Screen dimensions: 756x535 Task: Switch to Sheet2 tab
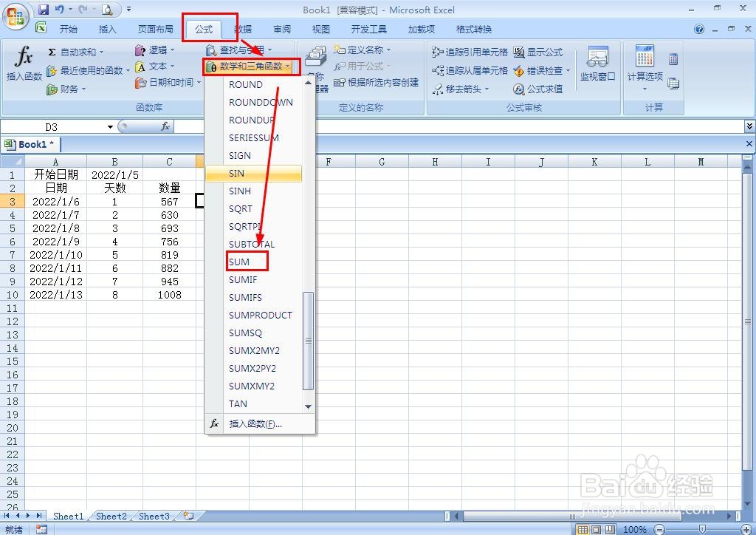pyautogui.click(x=111, y=517)
